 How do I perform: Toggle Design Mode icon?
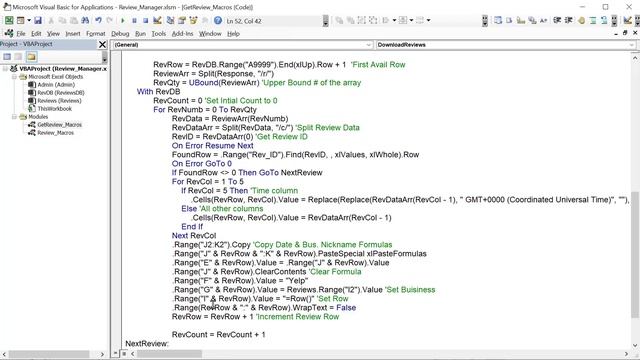click(157, 20)
